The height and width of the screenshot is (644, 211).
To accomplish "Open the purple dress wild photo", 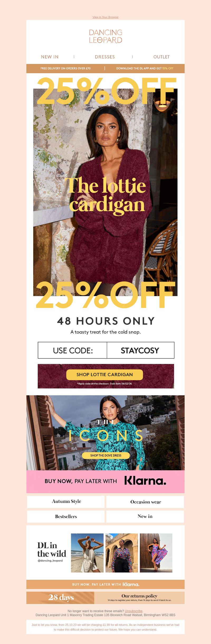I will [x=156, y=553].
